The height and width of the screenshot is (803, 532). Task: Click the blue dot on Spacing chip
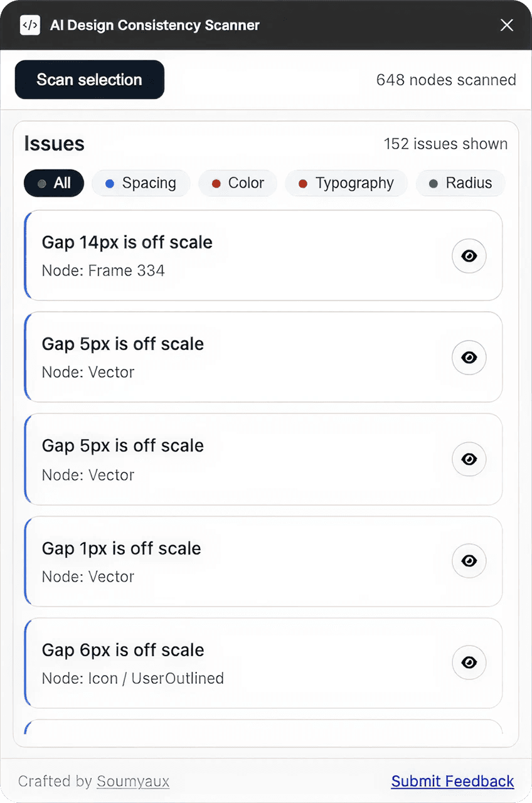coord(110,184)
